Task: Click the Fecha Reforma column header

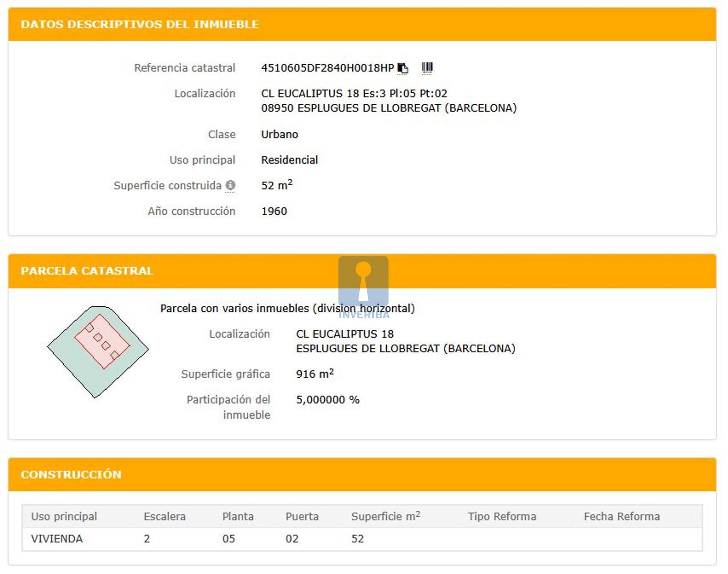Action: [622, 517]
